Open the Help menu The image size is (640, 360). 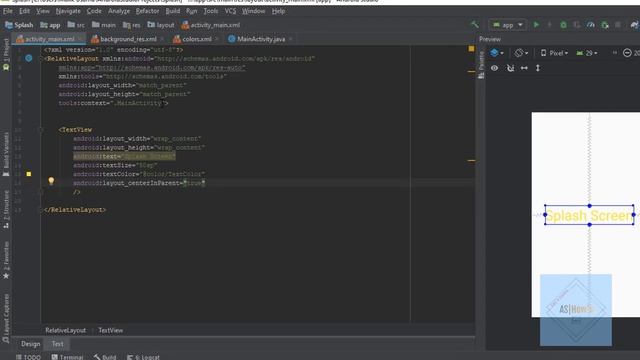[x=278, y=11]
